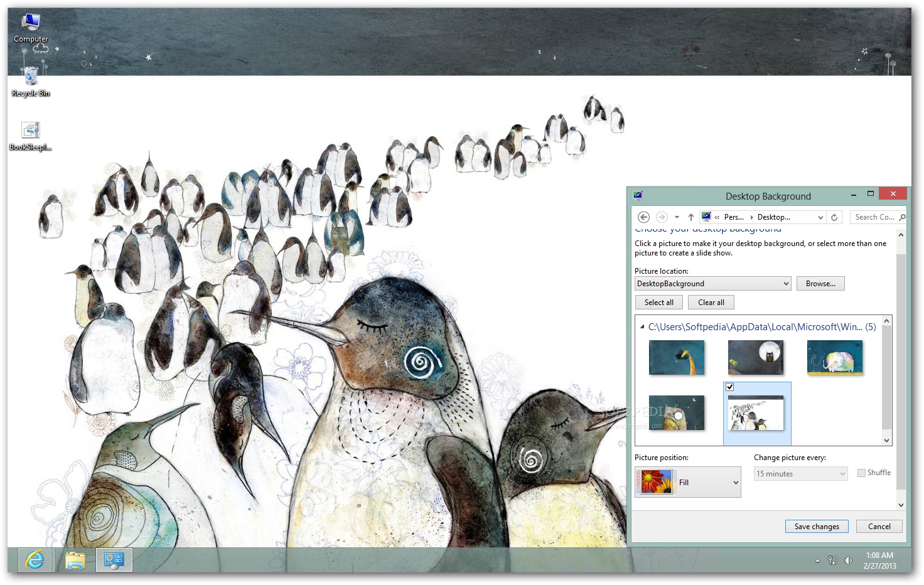
Task: Refresh the Desktop Background window
Action: pyautogui.click(x=834, y=217)
